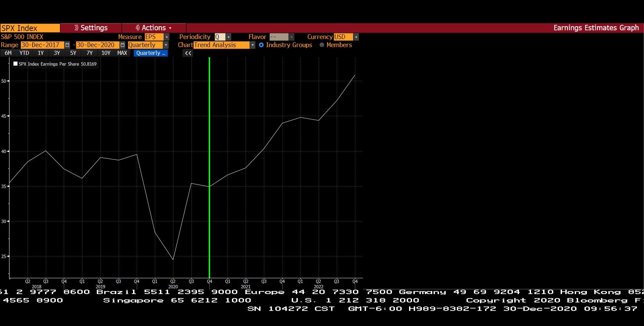Screen dimensions: 644x326
Task: Edit the 30-Dec-2020 end date field
Action: 97,45
